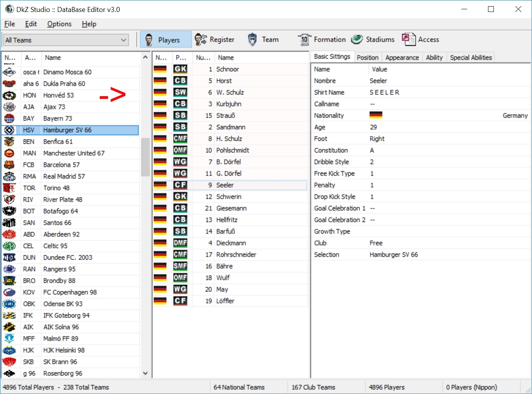The height and width of the screenshot is (394, 532).
Task: Select player G. Dörfel in the list
Action: 230,173
